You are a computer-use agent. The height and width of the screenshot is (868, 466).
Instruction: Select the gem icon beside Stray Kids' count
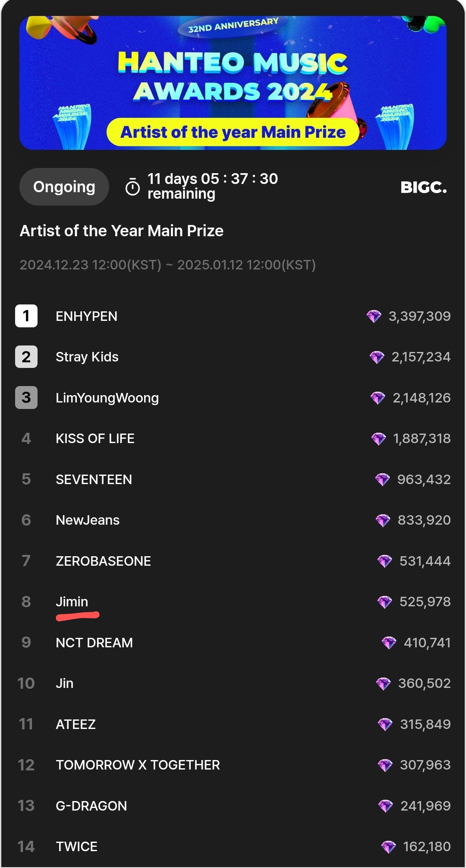tap(376, 357)
